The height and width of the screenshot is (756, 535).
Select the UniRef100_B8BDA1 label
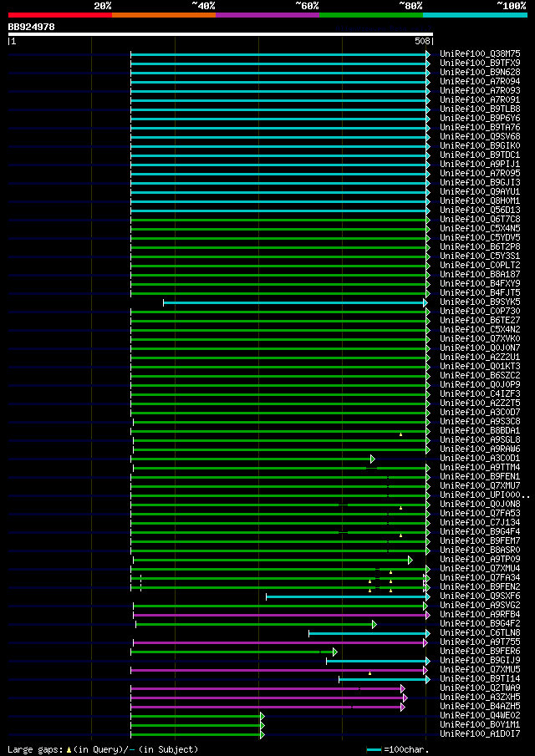[480, 431]
